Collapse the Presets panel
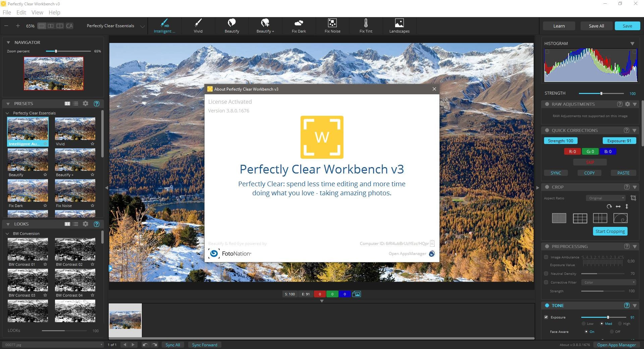The image size is (644, 349). coord(8,104)
